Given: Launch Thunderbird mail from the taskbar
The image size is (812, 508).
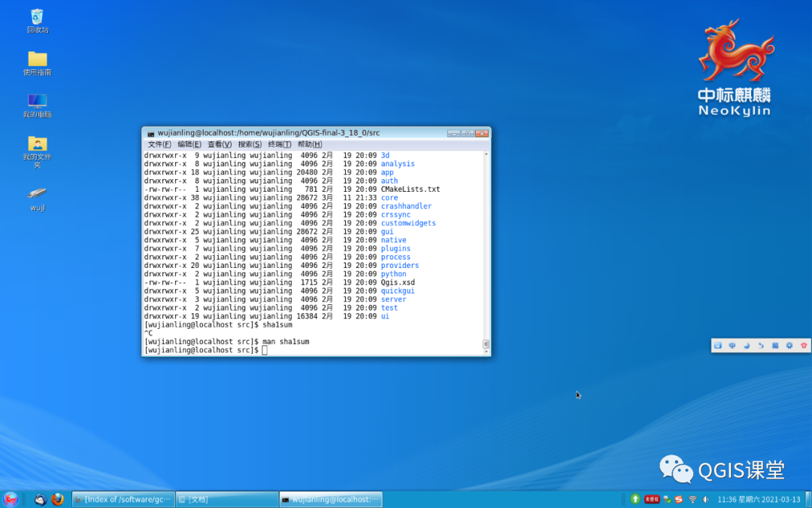Looking at the screenshot, I should 41,499.
